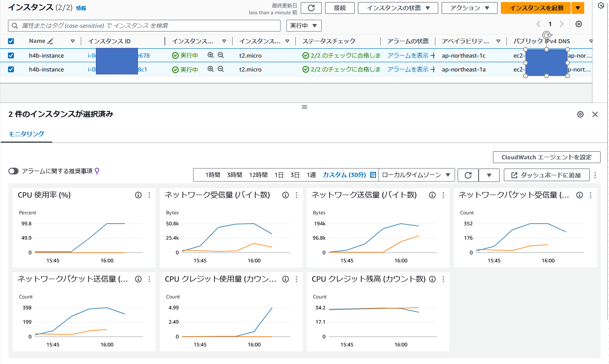Refresh the monitoring graphs

tap(468, 175)
